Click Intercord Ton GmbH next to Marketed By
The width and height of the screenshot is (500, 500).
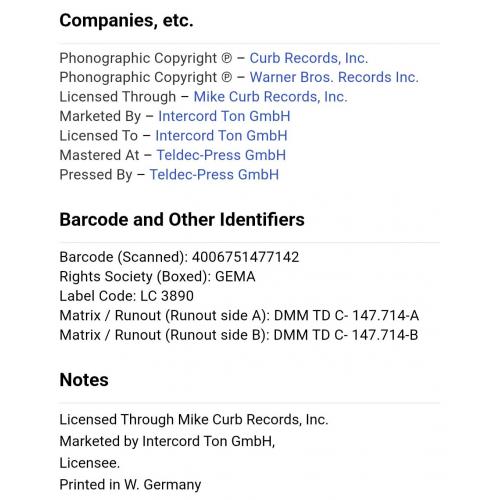[x=224, y=116]
